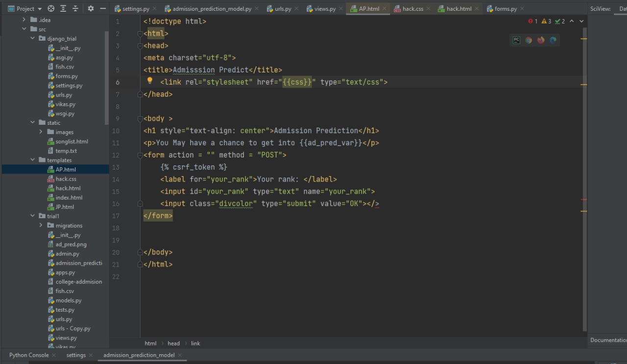Click Collapse All icon in Project toolbar
The height and width of the screenshot is (364, 627).
click(75, 8)
